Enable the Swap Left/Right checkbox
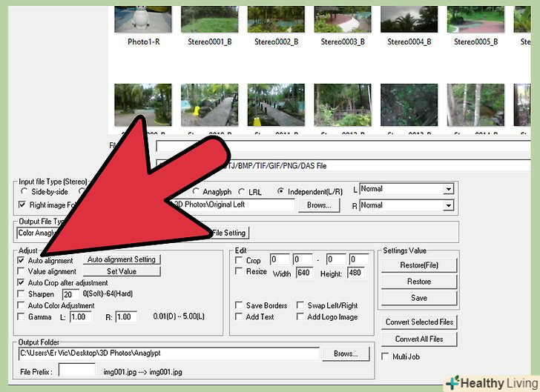 click(x=300, y=305)
